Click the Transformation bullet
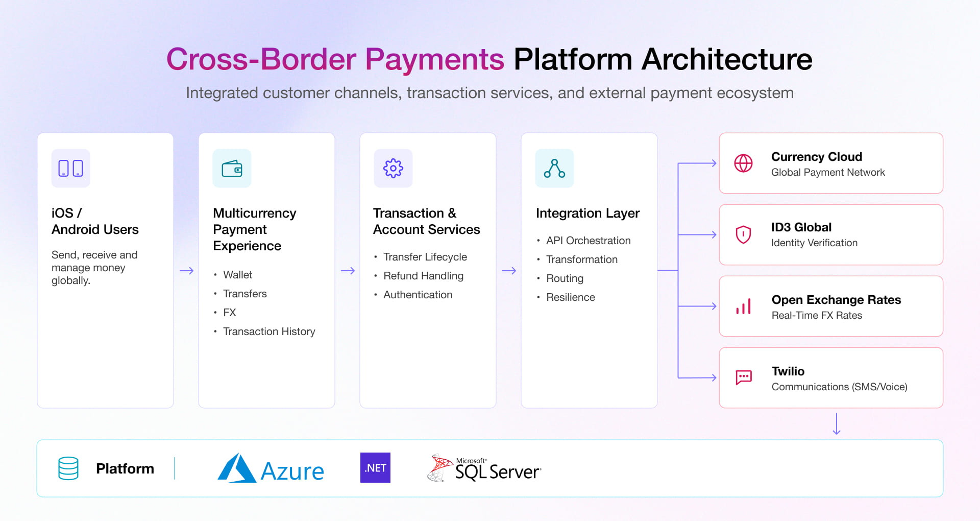The width and height of the screenshot is (980, 521). (582, 259)
